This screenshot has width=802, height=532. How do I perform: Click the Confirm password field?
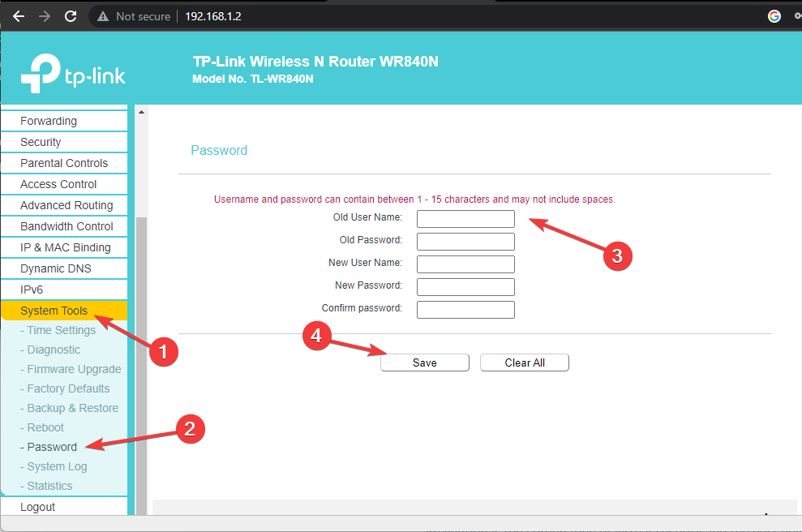coord(465,310)
